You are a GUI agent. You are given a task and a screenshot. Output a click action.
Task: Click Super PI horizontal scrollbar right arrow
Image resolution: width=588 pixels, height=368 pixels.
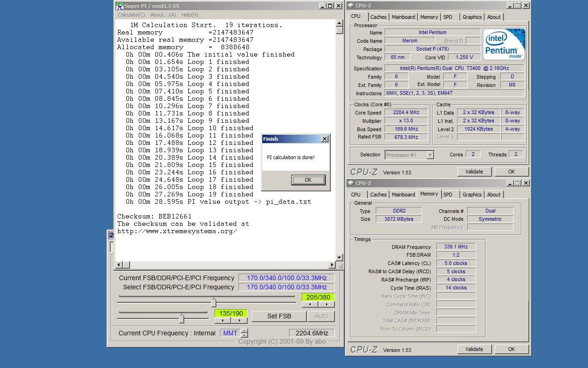click(332, 265)
